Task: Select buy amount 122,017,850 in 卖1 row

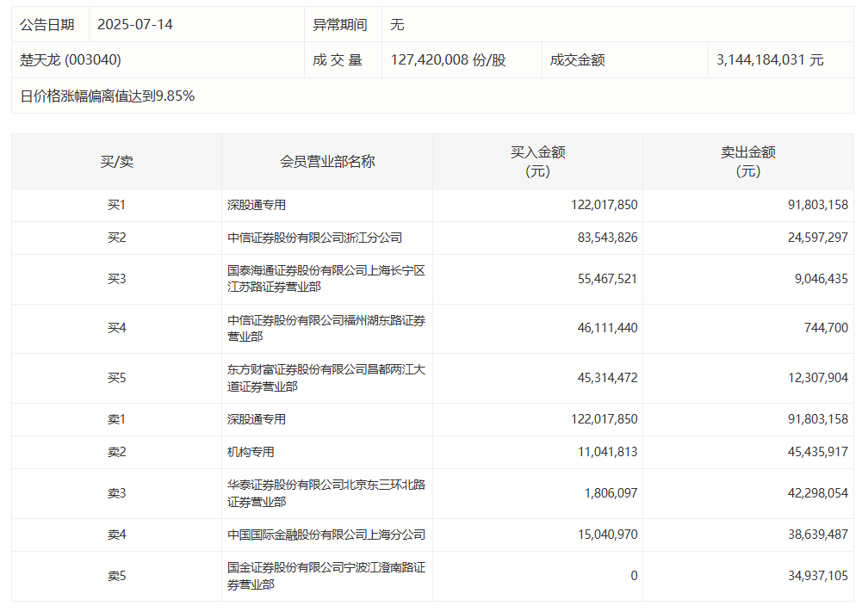Action: click(x=604, y=419)
